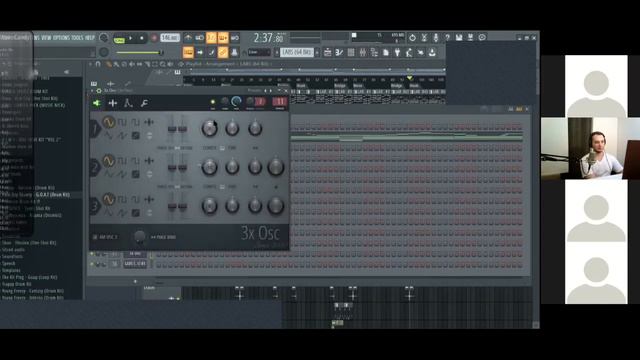Select noise shape for oscillator 1

click(136, 136)
